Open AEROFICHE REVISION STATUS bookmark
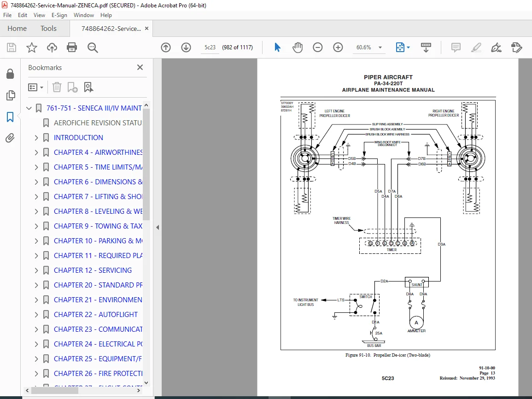Image resolution: width=532 pixels, height=399 pixels. tap(98, 123)
